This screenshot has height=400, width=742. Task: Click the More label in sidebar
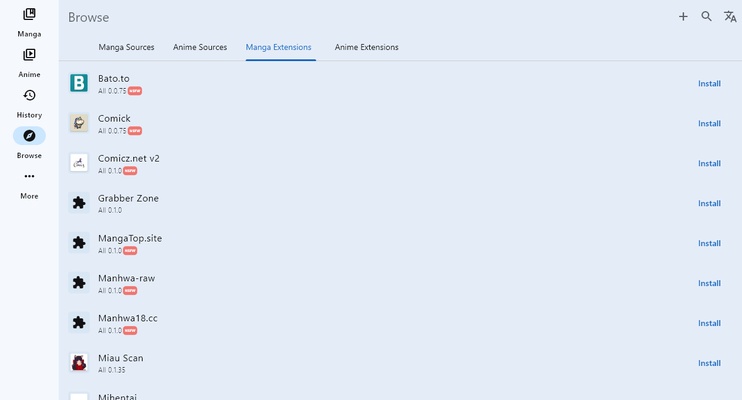(x=29, y=196)
